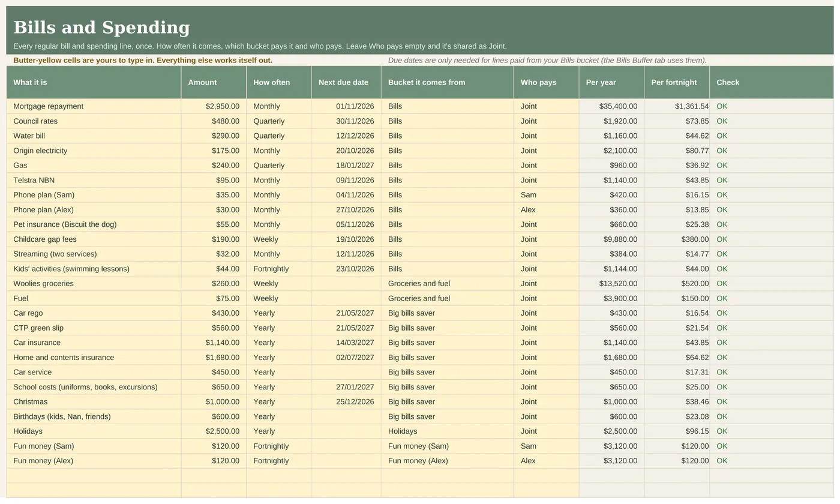Click Birthdays amount $600.00
Viewport: 840px width, 504px height.
tap(214, 416)
